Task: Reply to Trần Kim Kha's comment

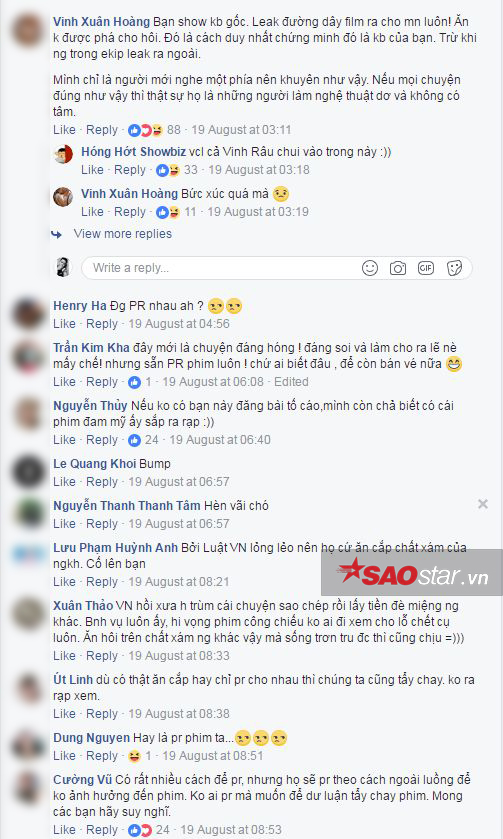Action: 102,382
